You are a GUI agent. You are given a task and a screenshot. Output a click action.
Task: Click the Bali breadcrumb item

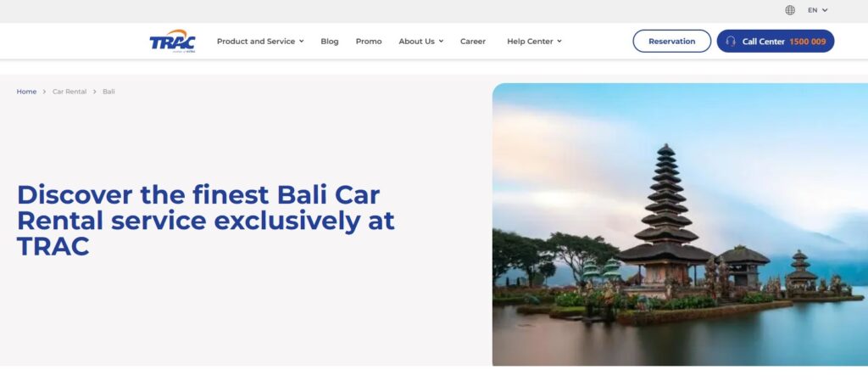108,92
